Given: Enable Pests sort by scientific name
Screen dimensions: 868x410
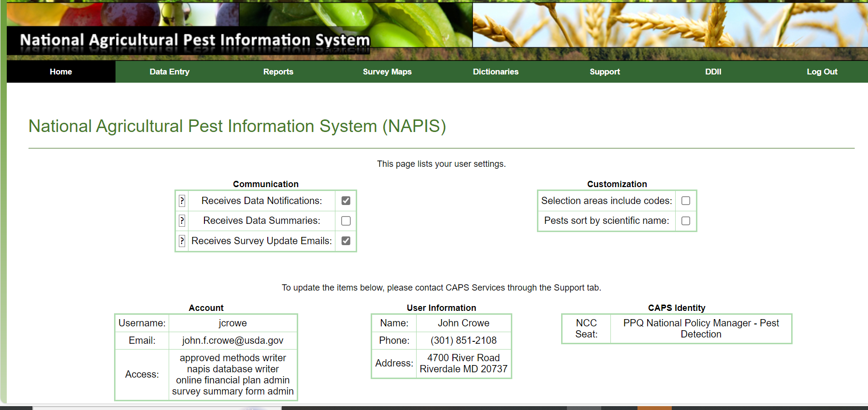Looking at the screenshot, I should (x=685, y=221).
